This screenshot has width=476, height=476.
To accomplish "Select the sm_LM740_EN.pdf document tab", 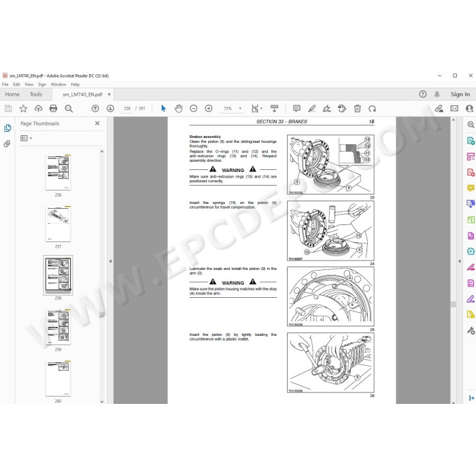I will pos(82,95).
